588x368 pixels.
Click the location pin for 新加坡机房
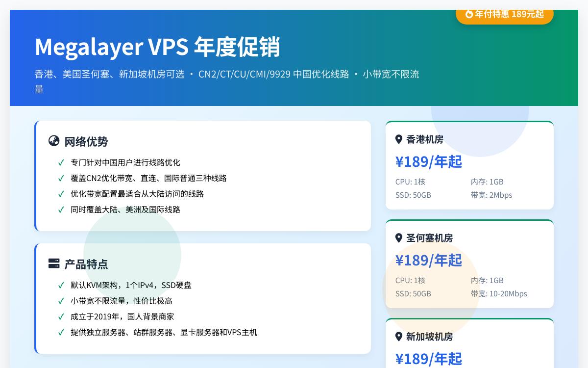pyautogui.click(x=398, y=337)
